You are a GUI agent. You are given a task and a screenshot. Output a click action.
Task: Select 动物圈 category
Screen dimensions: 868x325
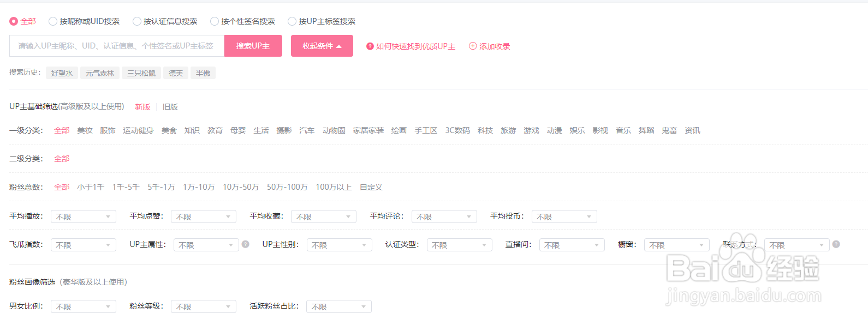334,130
